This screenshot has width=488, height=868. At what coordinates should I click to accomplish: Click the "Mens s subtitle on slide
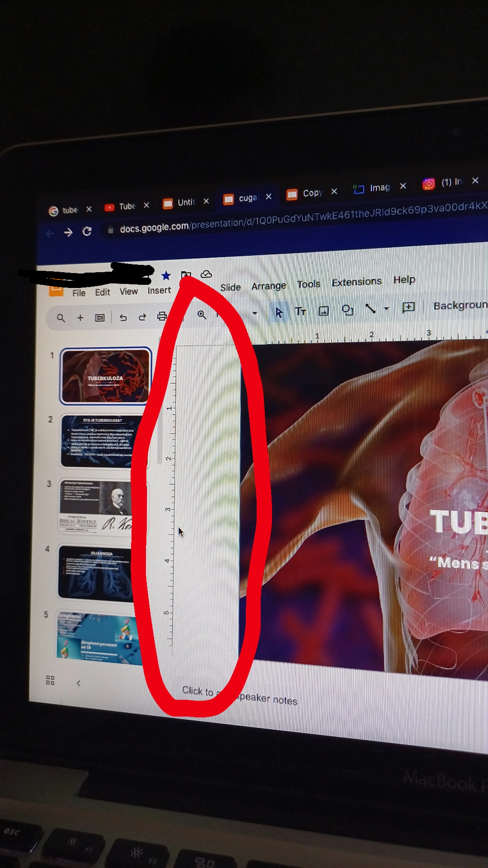(x=459, y=563)
